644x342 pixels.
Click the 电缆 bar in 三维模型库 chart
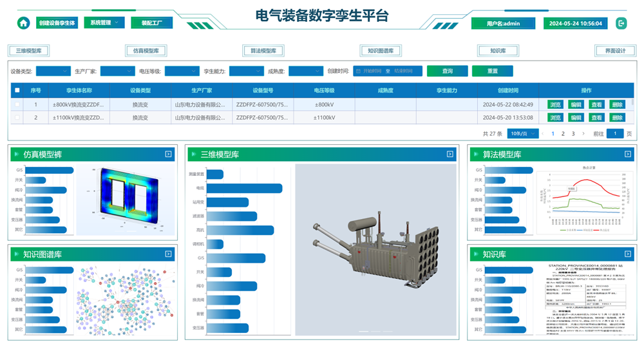click(244, 188)
